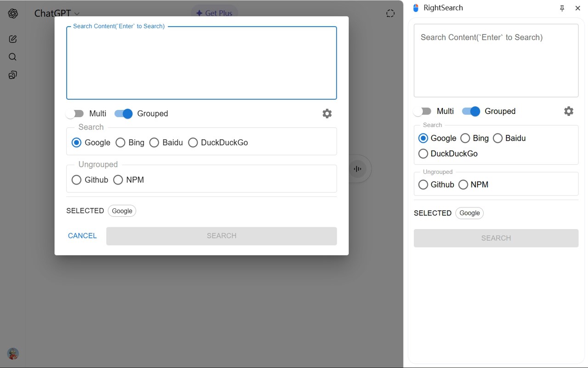Open the search chats magnifier icon
The image size is (588, 368).
click(x=13, y=57)
